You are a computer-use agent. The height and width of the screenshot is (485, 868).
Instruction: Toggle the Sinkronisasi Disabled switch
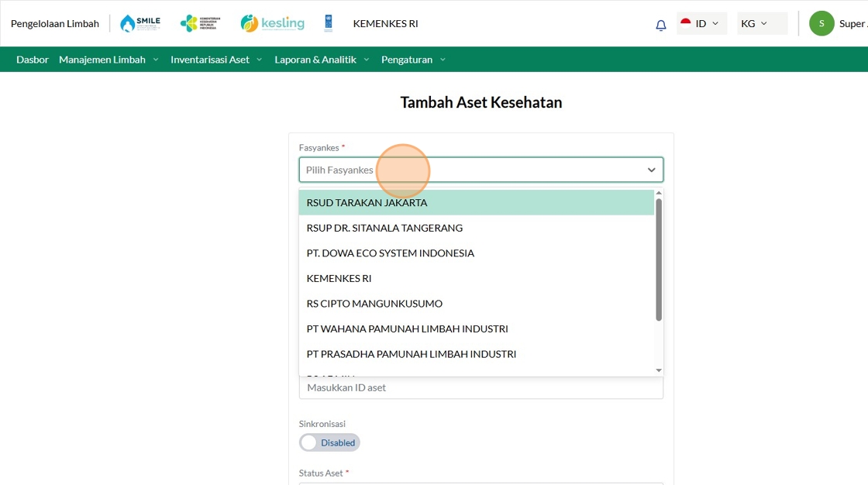tap(329, 442)
